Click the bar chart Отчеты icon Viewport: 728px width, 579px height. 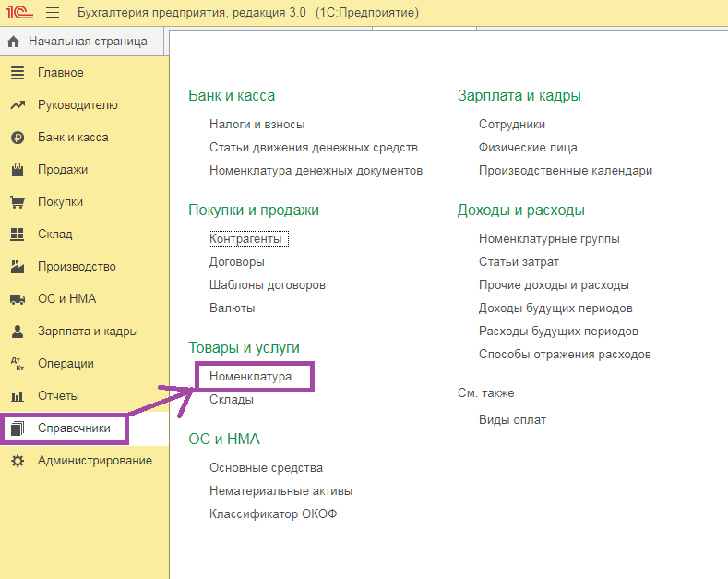18,396
